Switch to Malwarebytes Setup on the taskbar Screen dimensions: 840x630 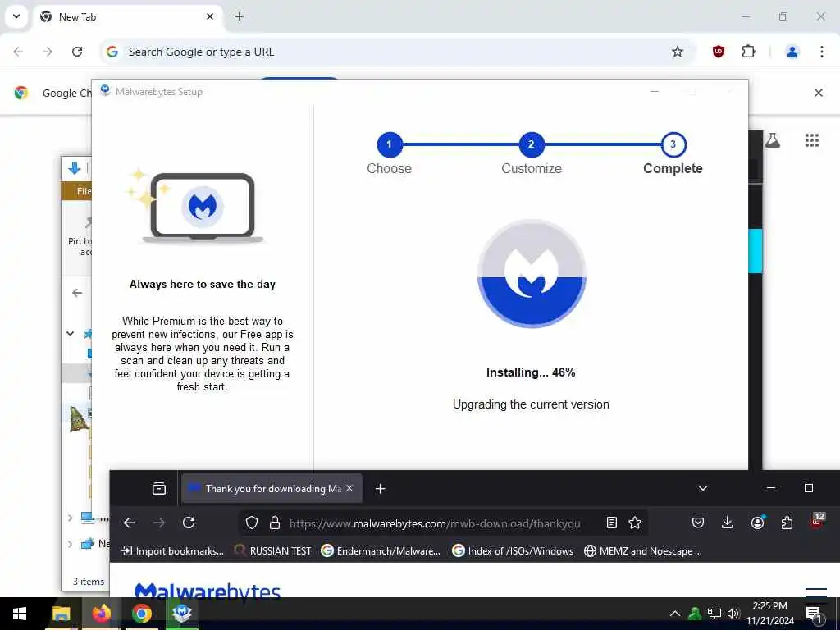coord(182,614)
